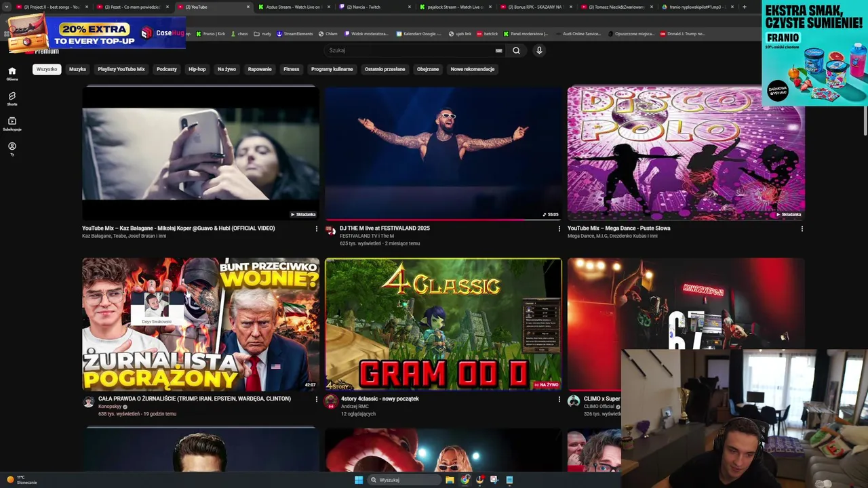Click in the Windows Wyszukaj taskbar search
The image size is (868, 488).
404,480
